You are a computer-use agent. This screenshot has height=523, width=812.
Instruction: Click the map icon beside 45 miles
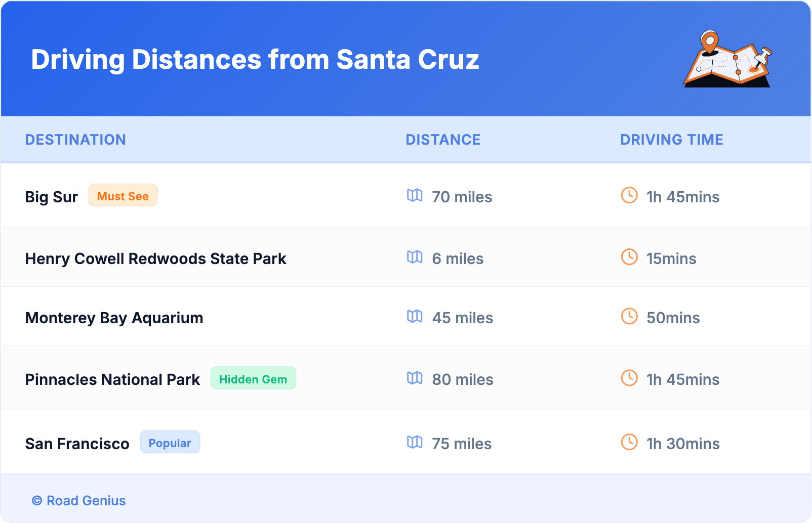coord(415,316)
